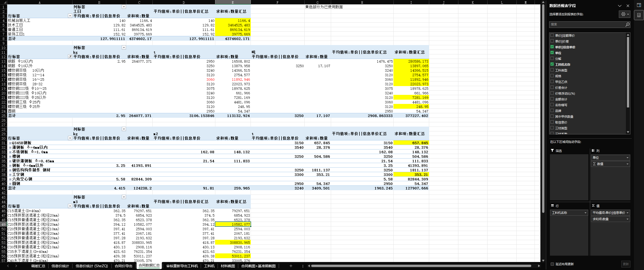Click worksheet vertical scrollbar down arrow
The image size is (644, 270).
pos(543,261)
